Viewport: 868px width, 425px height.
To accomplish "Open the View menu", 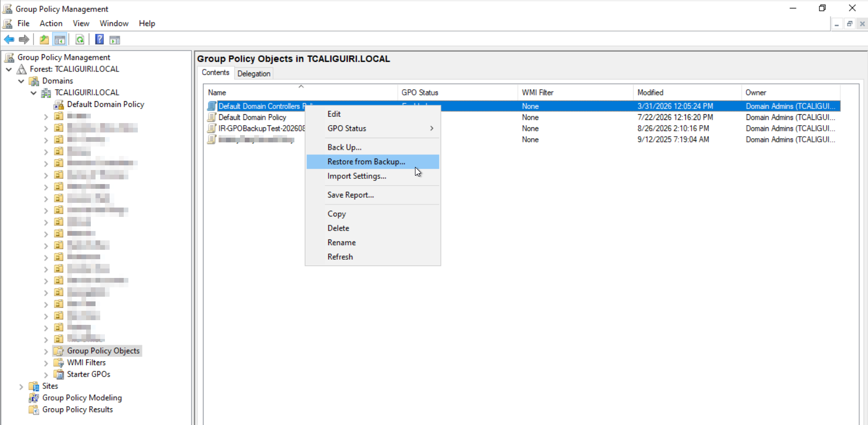I will tap(81, 23).
